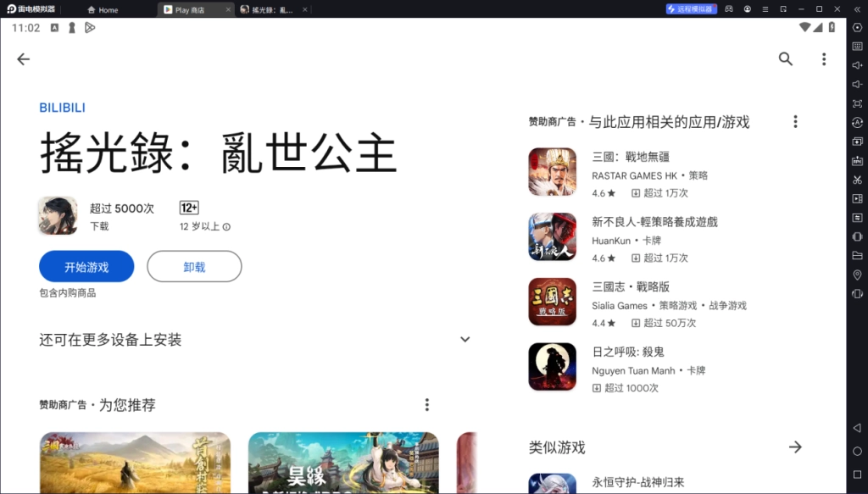Go back with the Play Store arrow
This screenshot has height=494, width=868.
click(x=23, y=59)
